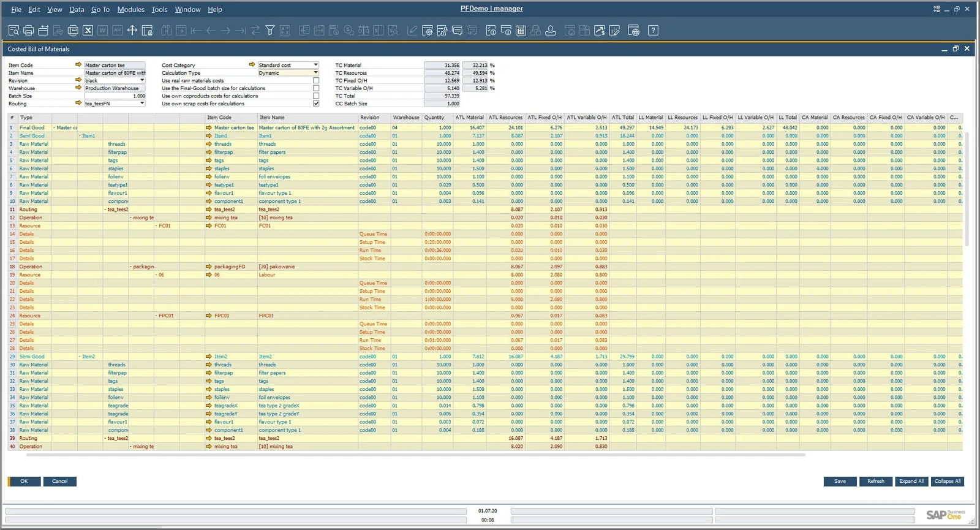Open link arrow next to Cost Category
The width and height of the screenshot is (980, 530).
[x=252, y=64]
